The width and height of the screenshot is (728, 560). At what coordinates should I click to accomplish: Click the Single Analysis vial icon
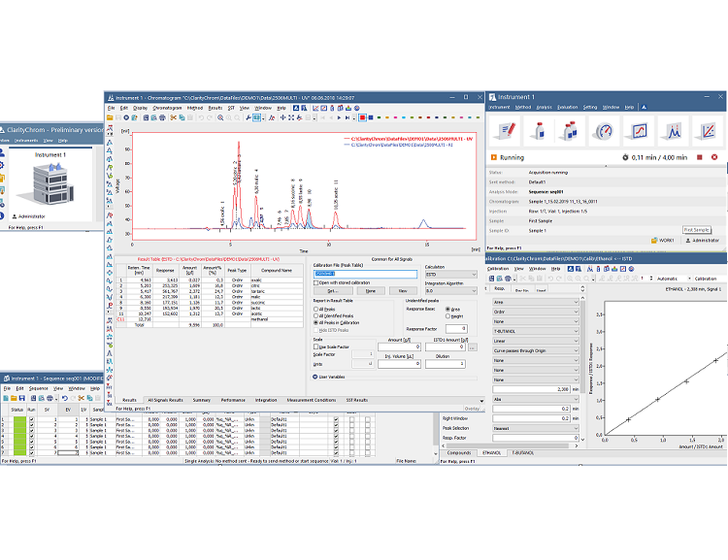539,130
